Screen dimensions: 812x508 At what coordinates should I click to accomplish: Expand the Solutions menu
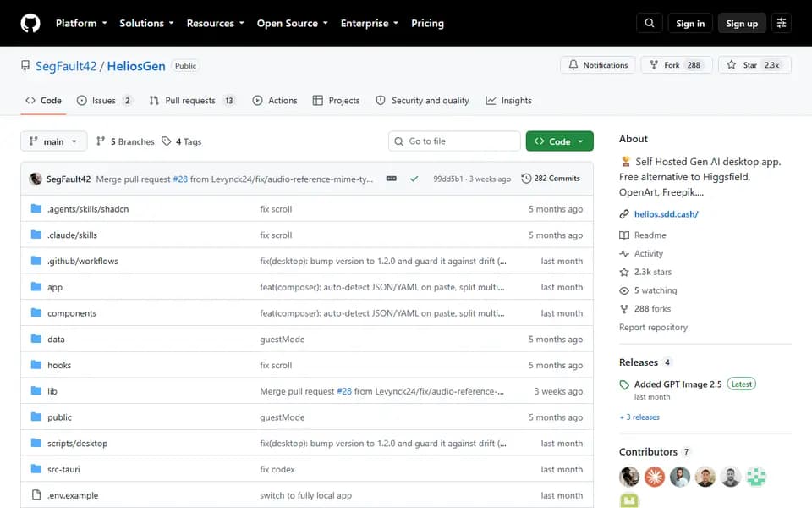point(146,24)
